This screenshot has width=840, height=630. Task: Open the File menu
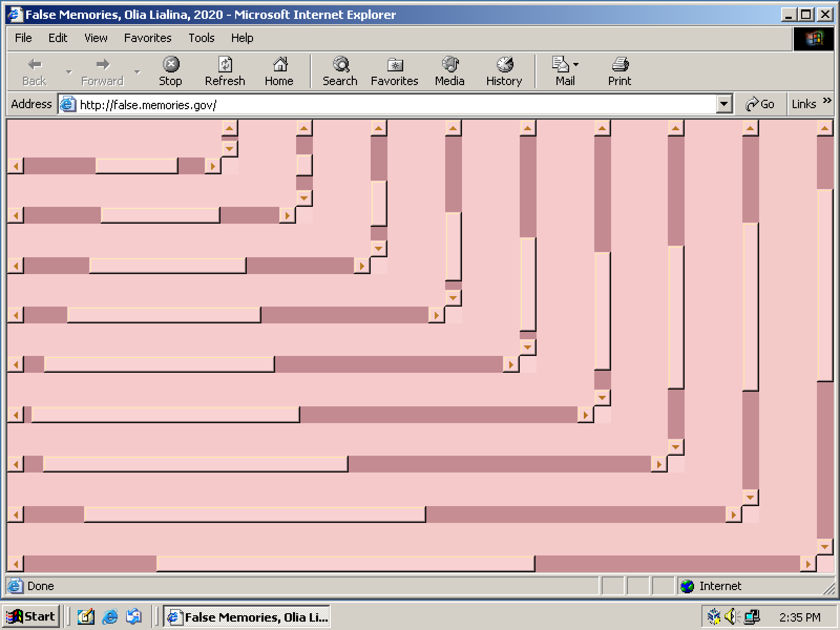pos(23,38)
